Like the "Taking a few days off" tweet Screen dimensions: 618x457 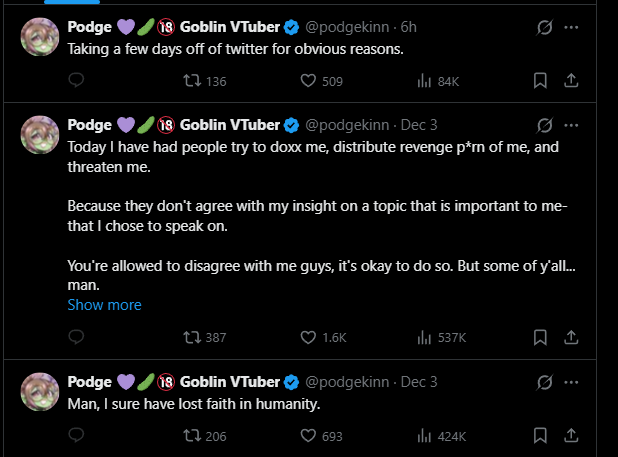[309, 82]
